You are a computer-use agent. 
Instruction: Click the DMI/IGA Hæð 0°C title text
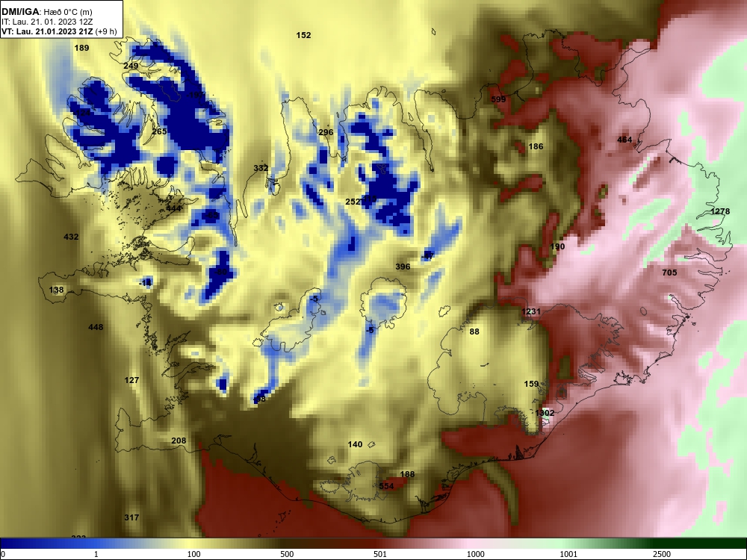point(46,12)
